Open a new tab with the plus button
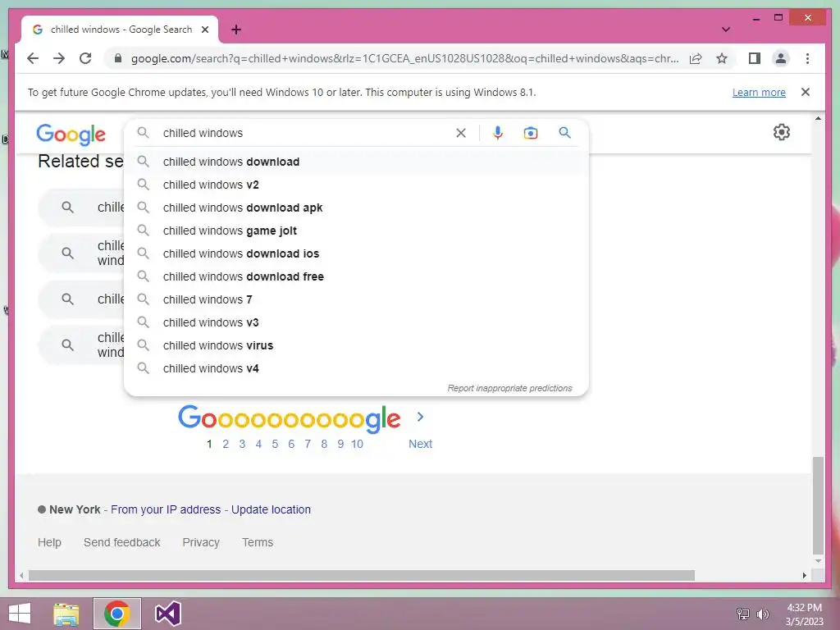Image resolution: width=840 pixels, height=630 pixels. (x=235, y=30)
